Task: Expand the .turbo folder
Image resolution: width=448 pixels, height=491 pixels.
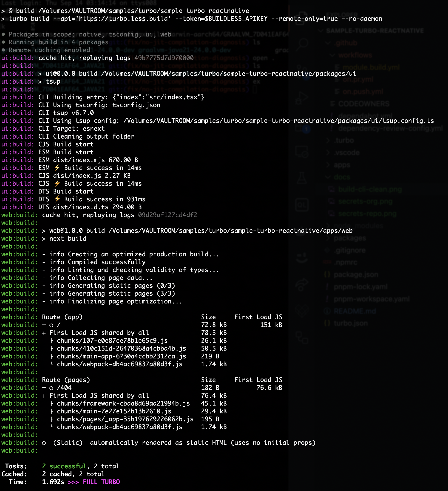Action: click(x=344, y=140)
